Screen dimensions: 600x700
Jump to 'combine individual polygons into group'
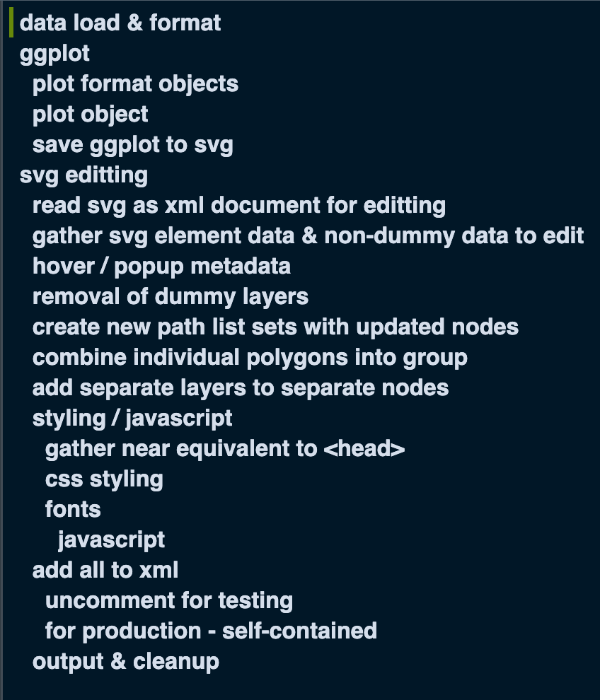point(250,357)
